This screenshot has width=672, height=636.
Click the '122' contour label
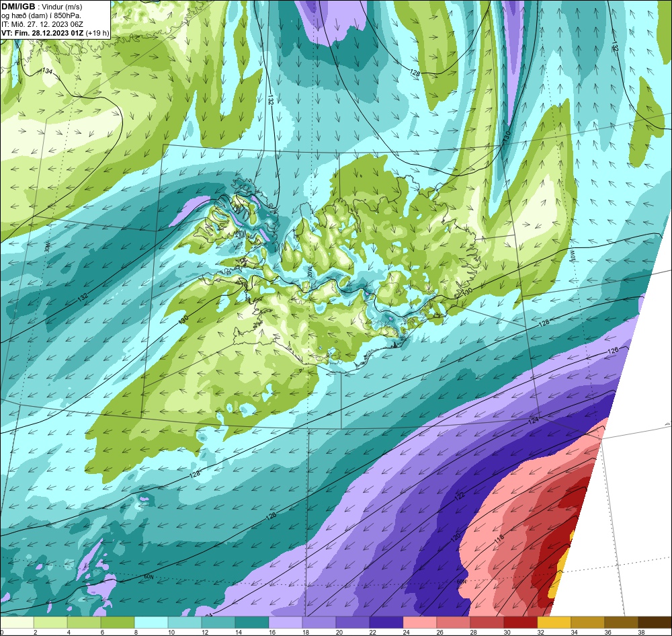point(459,496)
